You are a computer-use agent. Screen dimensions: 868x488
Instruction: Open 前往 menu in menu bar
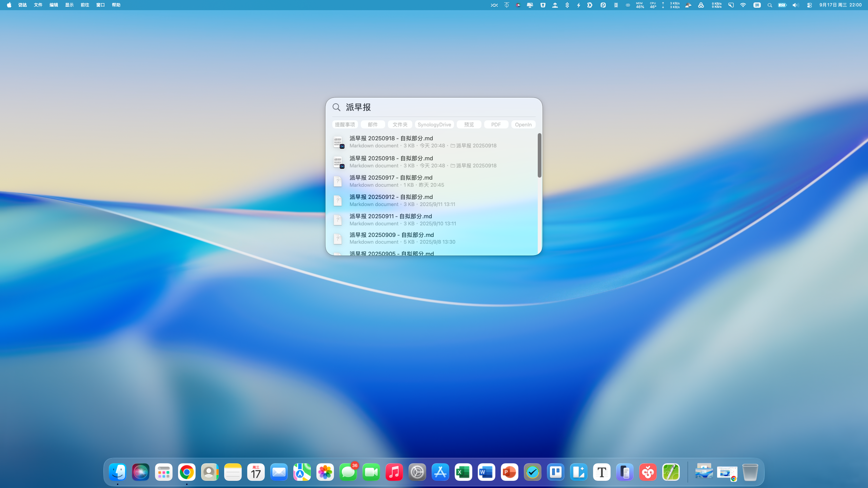85,5
